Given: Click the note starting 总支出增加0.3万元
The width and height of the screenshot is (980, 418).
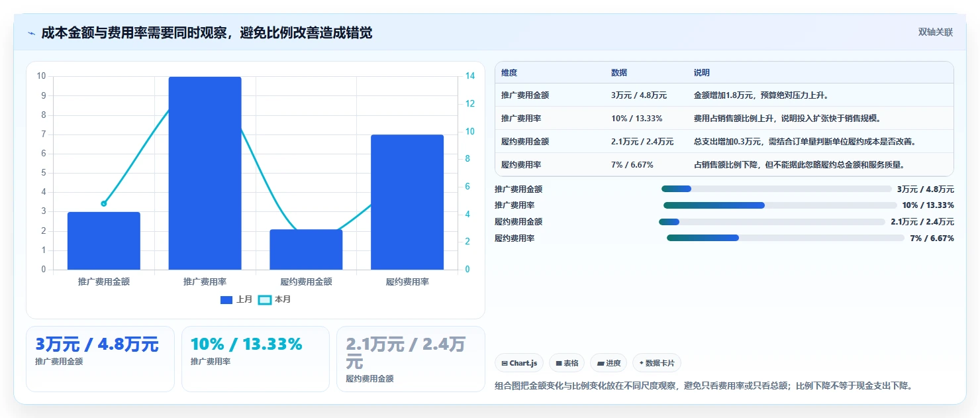Looking at the screenshot, I should 805,142.
